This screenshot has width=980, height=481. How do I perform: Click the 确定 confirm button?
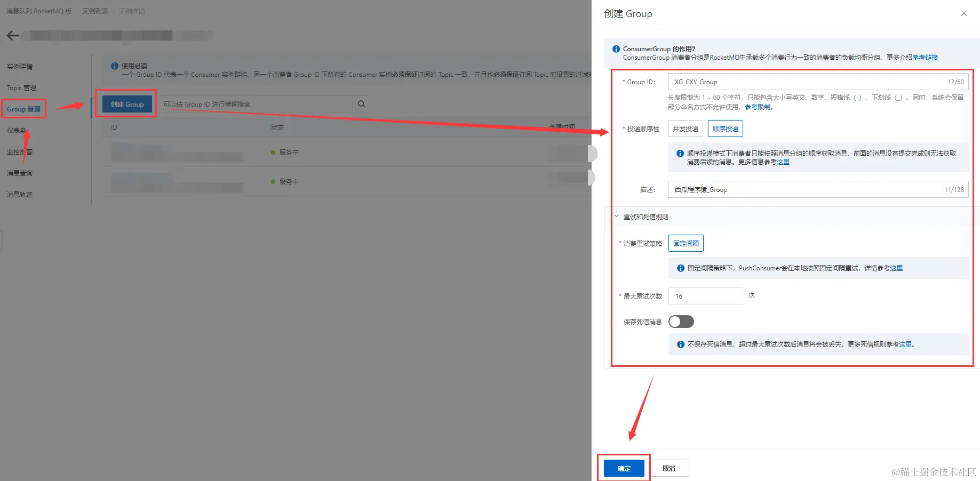pos(624,468)
